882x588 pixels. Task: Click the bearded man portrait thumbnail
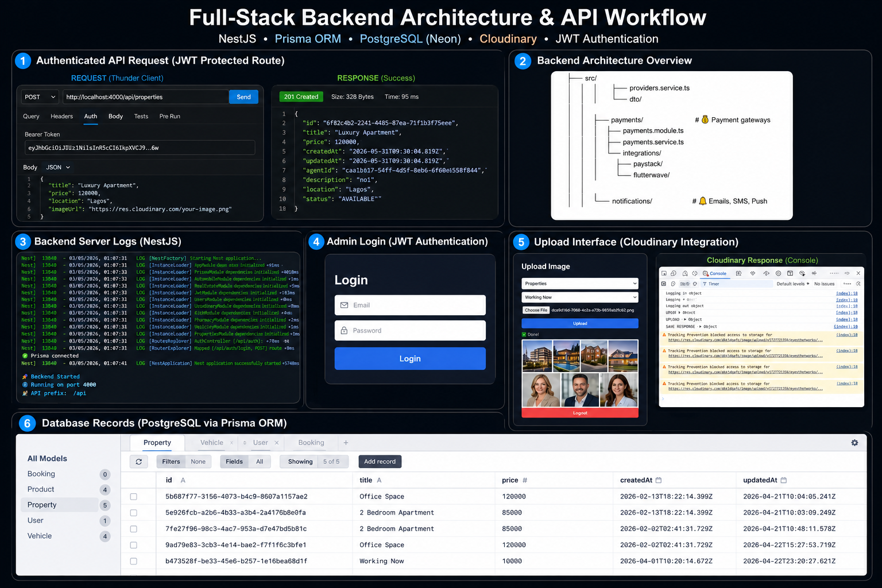[580, 390]
